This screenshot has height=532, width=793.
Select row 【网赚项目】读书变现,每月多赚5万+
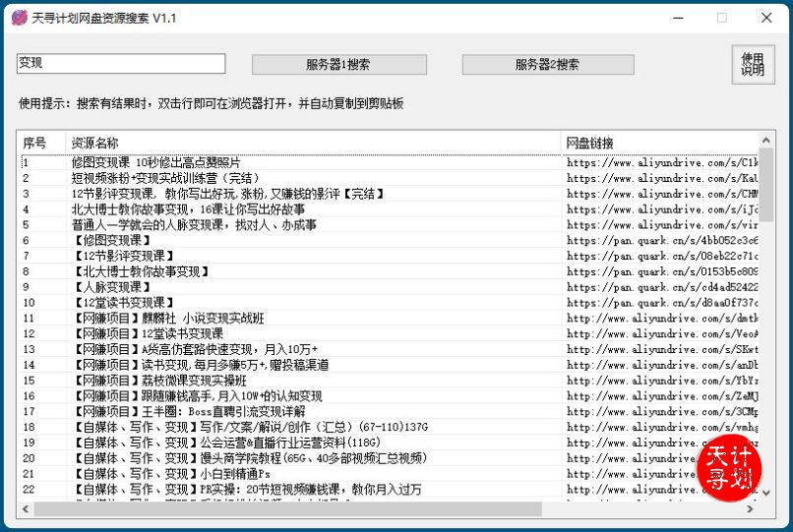(390, 365)
